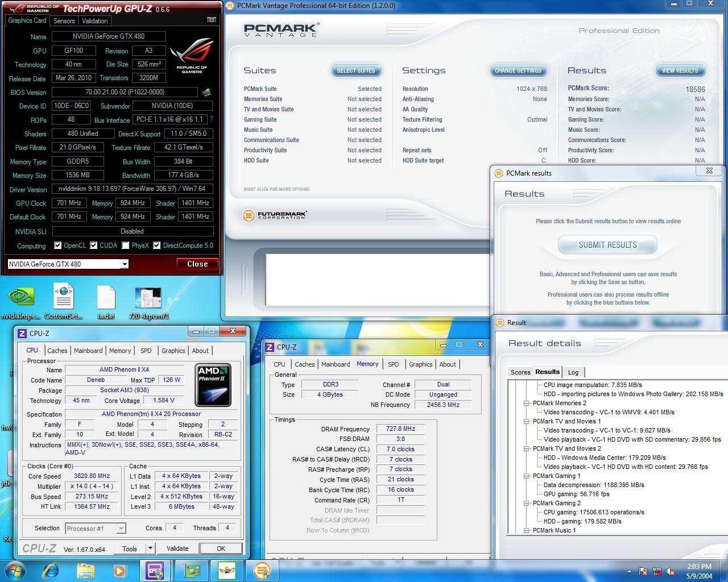Click the CPU-Z Validate button
The height and width of the screenshot is (582, 728).
(x=177, y=548)
